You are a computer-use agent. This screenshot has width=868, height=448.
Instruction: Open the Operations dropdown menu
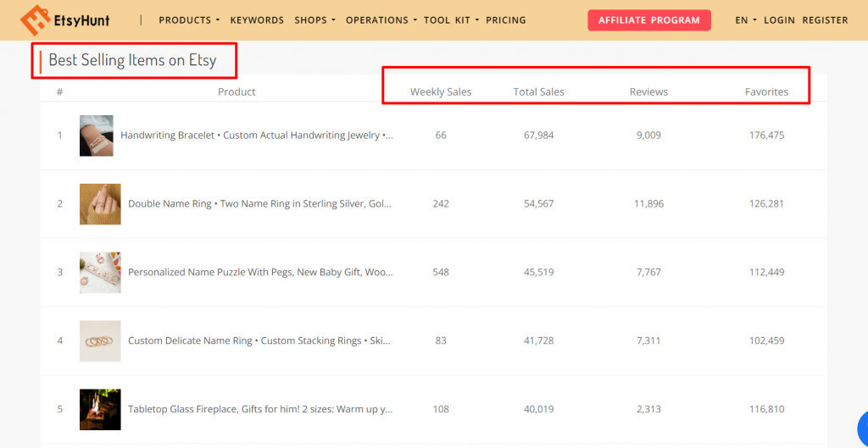[x=381, y=20]
